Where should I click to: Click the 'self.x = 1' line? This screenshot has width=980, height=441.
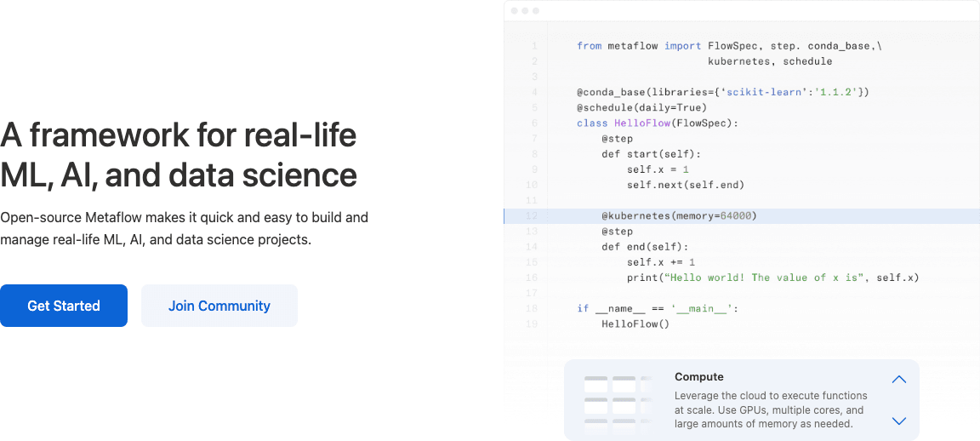(x=658, y=169)
